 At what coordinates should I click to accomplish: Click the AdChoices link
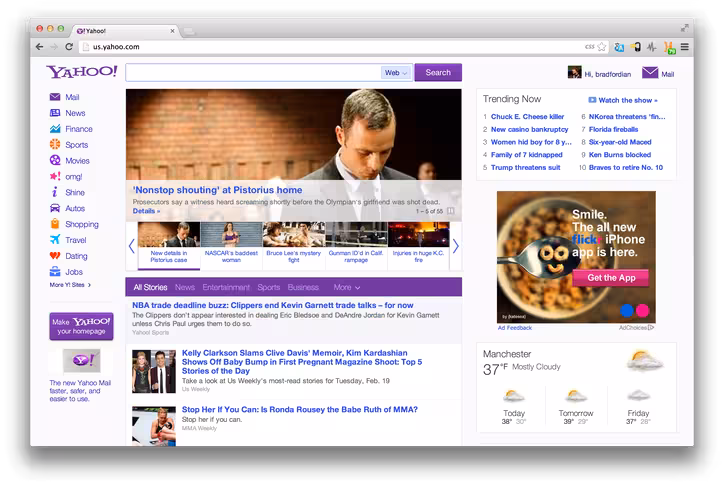[x=636, y=328]
